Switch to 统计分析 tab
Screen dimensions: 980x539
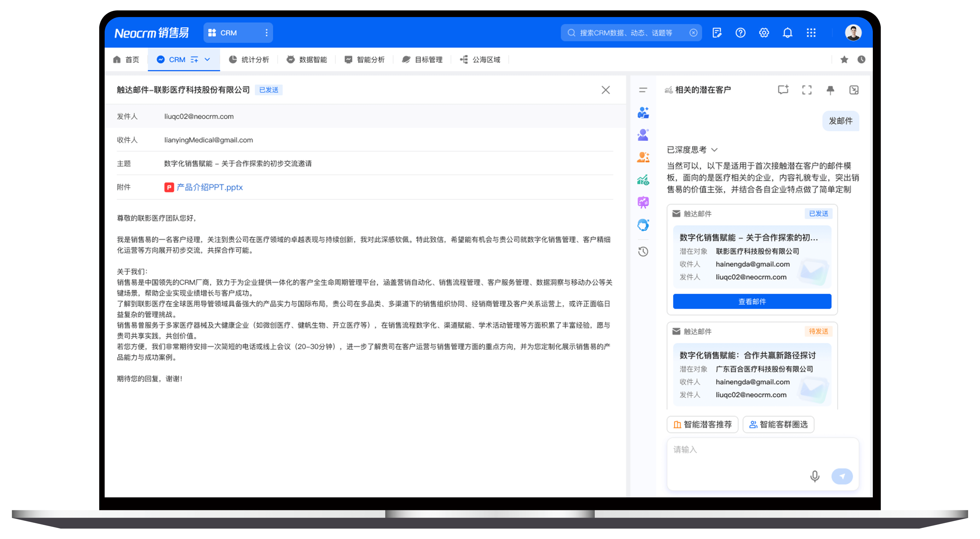[249, 59]
